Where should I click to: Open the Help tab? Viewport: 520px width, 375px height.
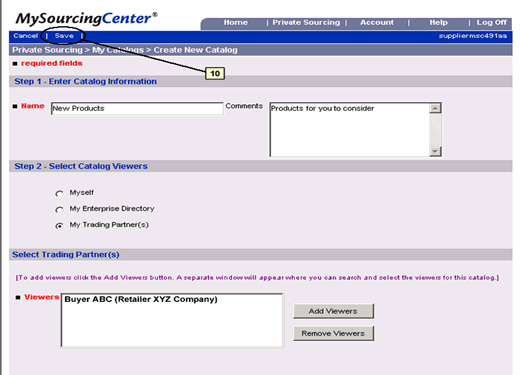438,23
